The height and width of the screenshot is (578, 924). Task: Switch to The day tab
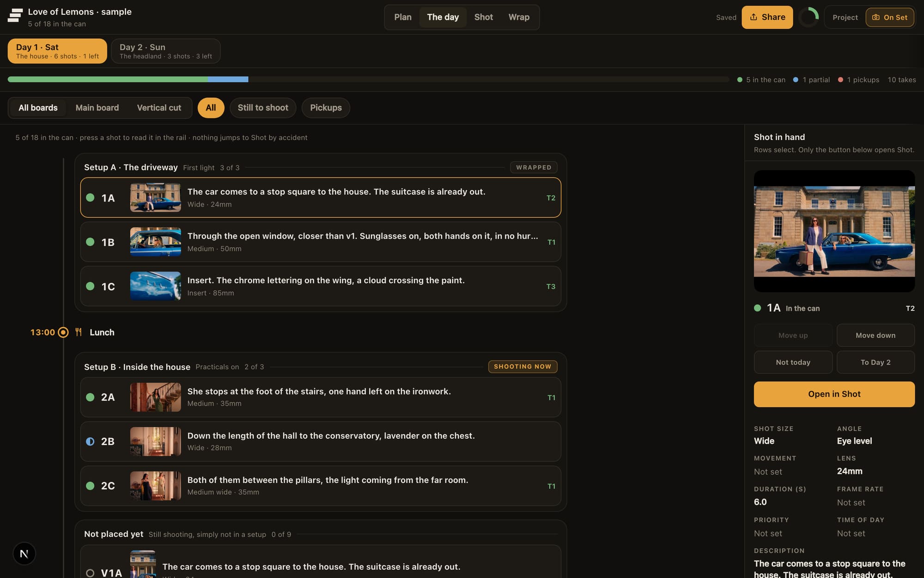click(443, 17)
